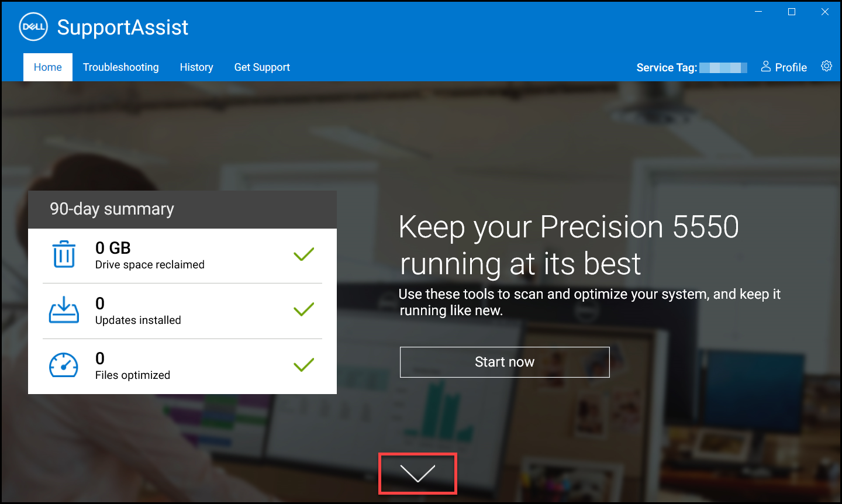
Task: Select the trash icon beside drive space reclaimed
Action: click(x=65, y=254)
